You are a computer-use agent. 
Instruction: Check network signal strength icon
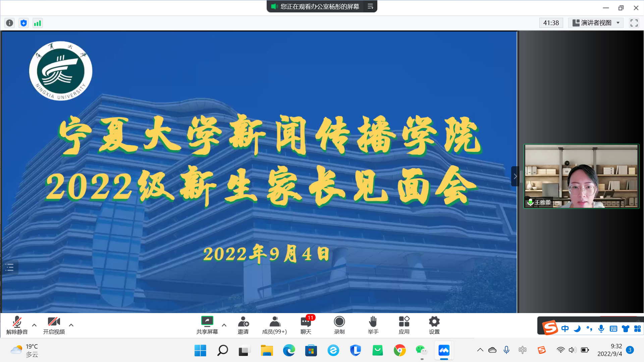[x=38, y=23]
